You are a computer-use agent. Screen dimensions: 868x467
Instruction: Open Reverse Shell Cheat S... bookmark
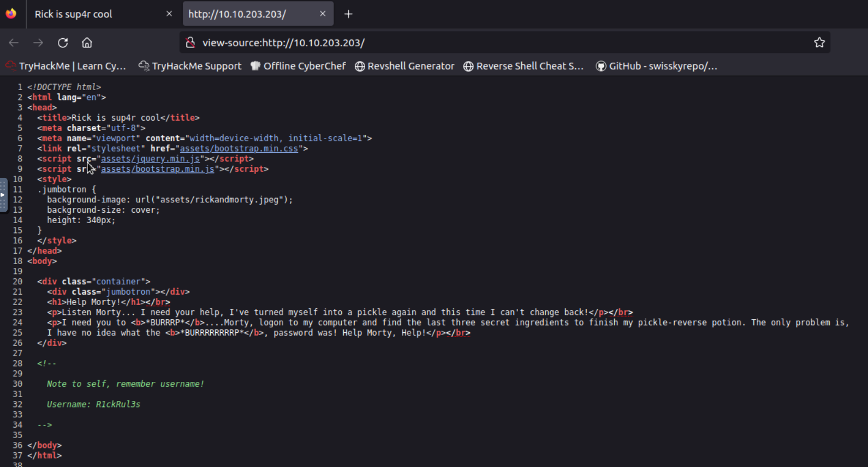point(524,66)
